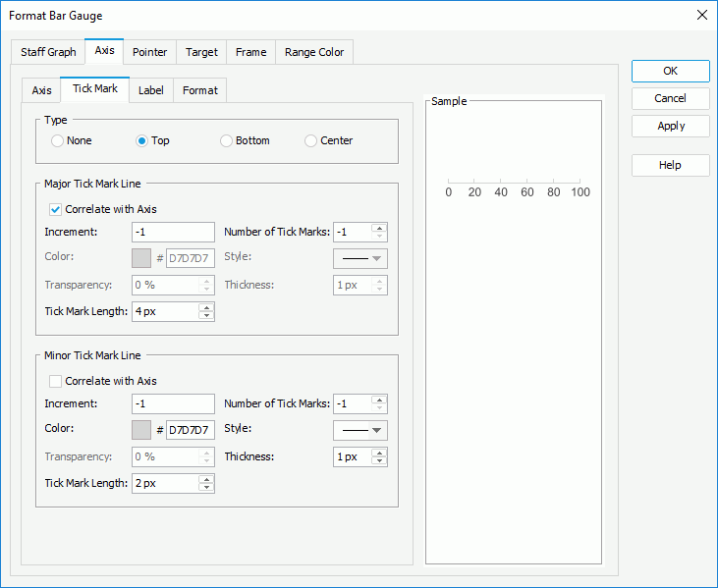718x588 pixels.
Task: Open the Minor Style line dropdown
Action: (x=360, y=430)
